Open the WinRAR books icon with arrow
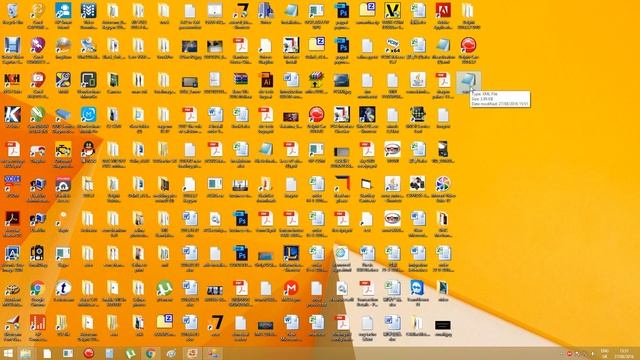640x360 pixels. 316,81
